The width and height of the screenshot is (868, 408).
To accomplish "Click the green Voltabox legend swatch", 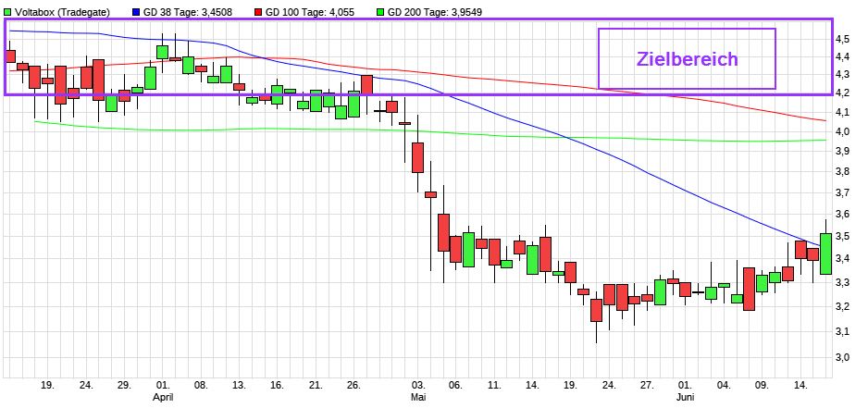I will click(x=7, y=12).
